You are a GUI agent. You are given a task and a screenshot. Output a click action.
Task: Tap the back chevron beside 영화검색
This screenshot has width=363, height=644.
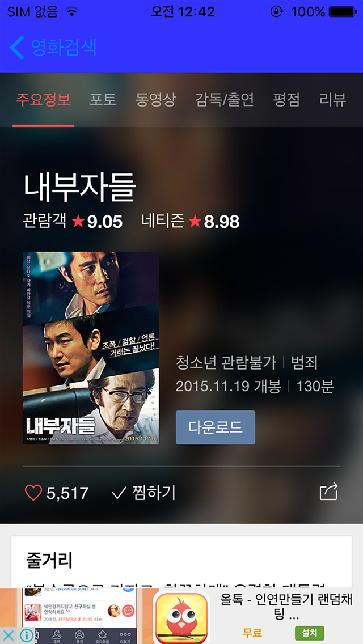click(x=17, y=47)
